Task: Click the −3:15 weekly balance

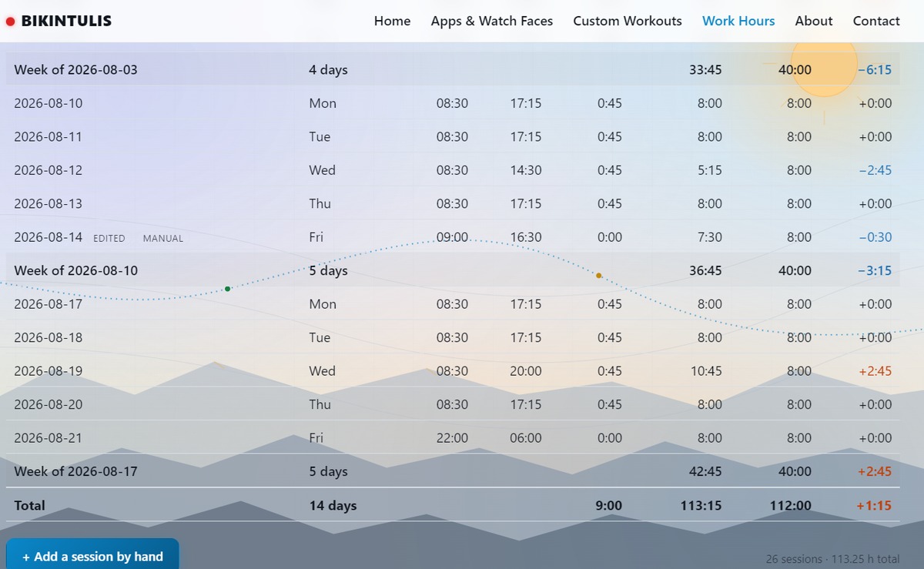Action: point(875,270)
